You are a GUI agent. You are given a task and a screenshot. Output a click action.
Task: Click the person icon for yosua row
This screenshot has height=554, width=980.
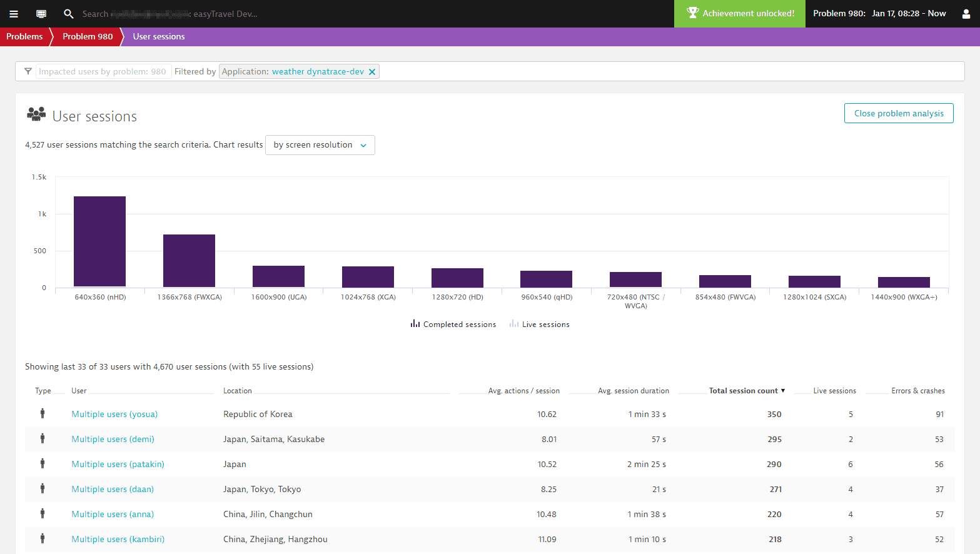point(43,413)
